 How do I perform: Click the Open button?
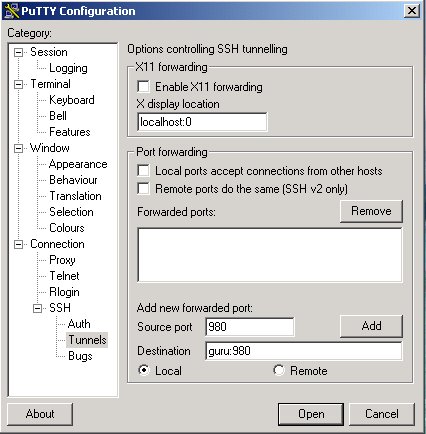(311, 414)
